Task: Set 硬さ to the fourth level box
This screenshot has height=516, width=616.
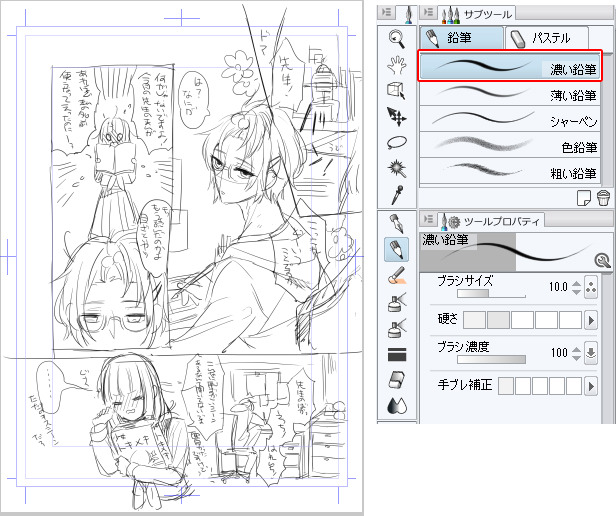Action: pos(546,320)
